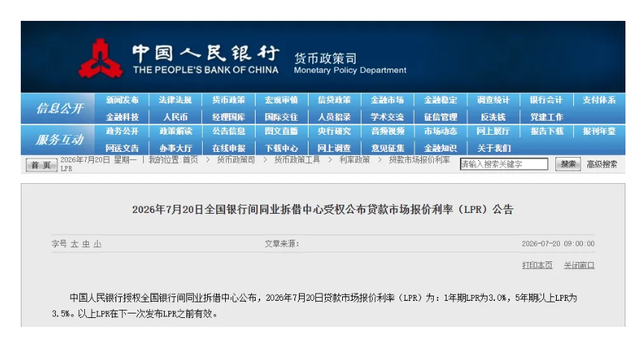Open 政务公开 under 服务互动
644x347 pixels.
point(122,131)
